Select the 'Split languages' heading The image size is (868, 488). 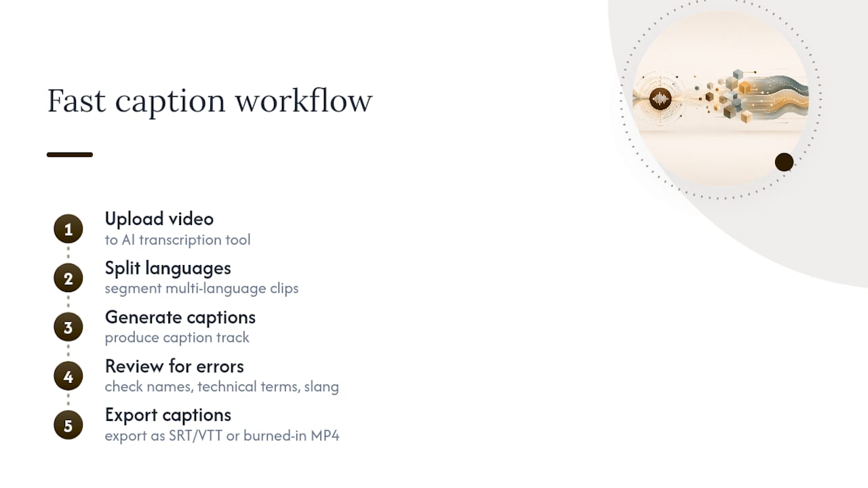168,268
